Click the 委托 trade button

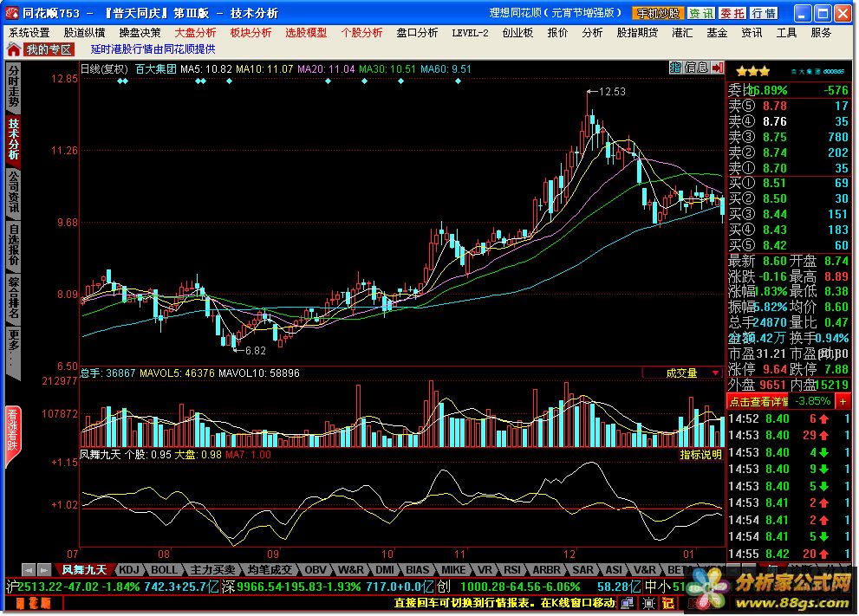(732, 13)
